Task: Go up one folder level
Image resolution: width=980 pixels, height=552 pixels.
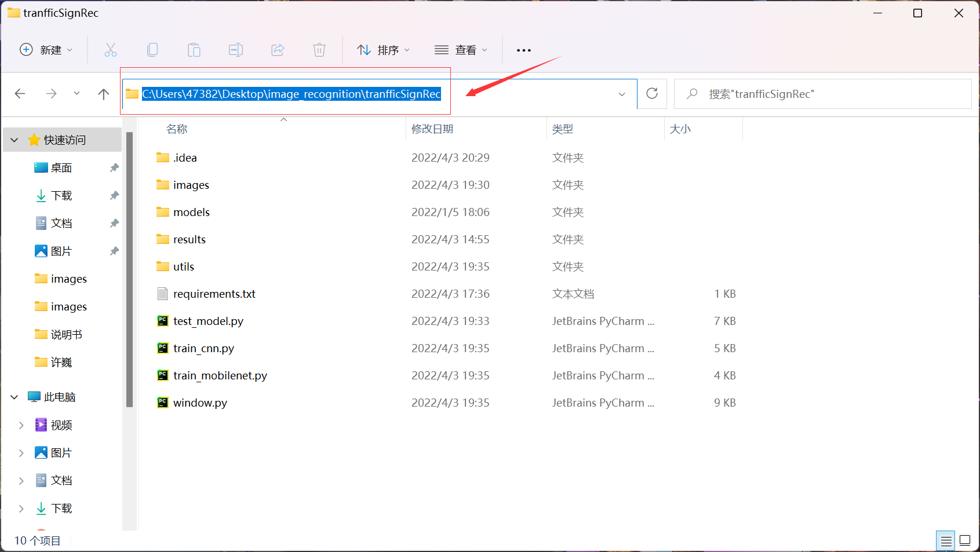Action: tap(104, 93)
